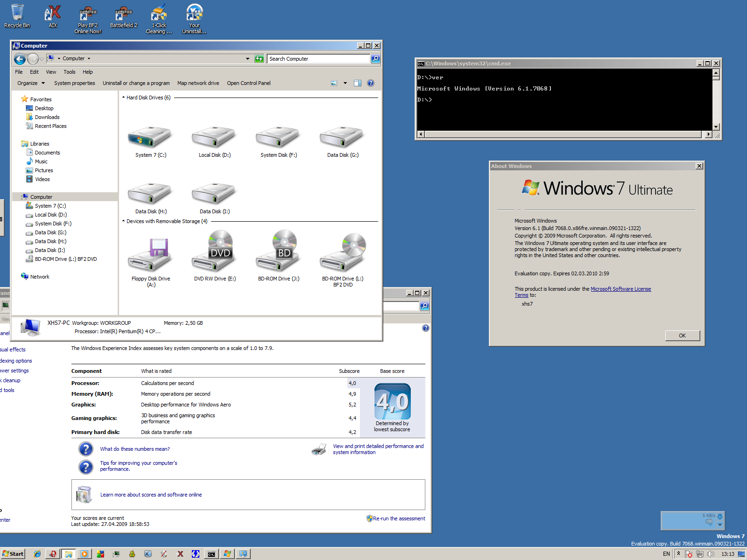Launch Internet Explorer from the taskbar
This screenshot has height=560, width=747.
(x=37, y=554)
